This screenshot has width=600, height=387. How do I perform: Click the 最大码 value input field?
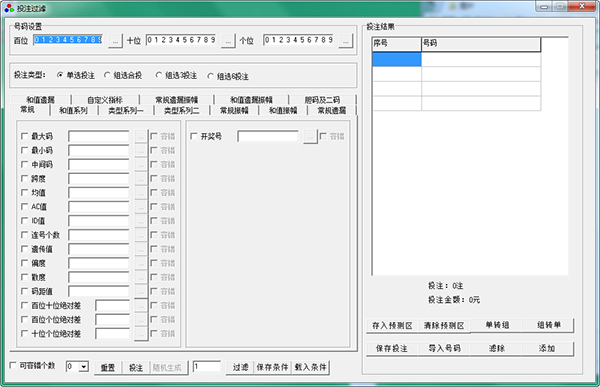coord(99,136)
